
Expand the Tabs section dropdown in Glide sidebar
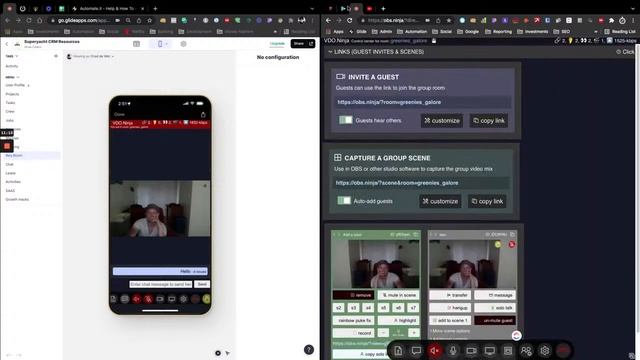[12, 56]
